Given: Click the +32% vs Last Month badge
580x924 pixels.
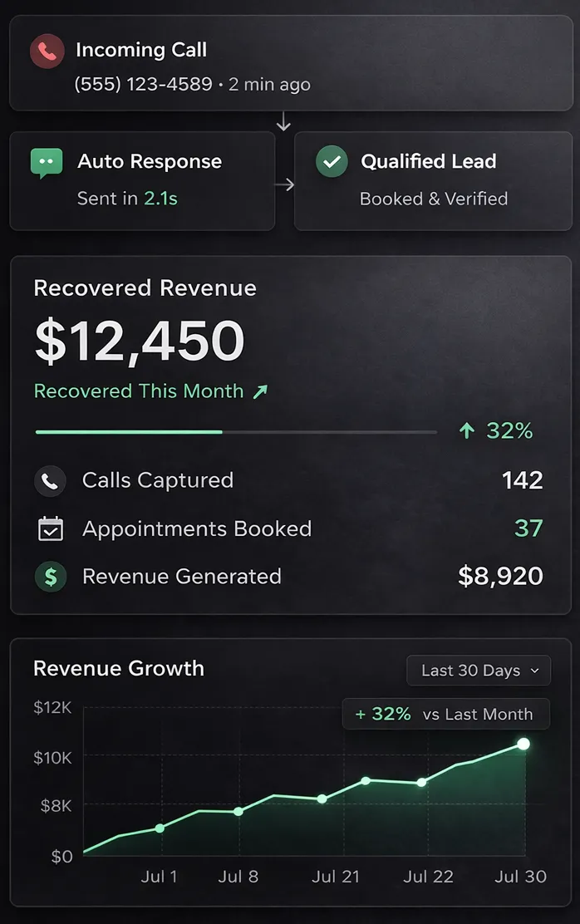Looking at the screenshot, I should point(445,715).
